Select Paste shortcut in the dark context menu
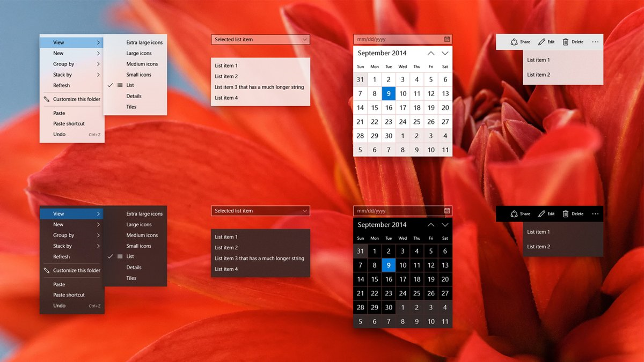This screenshot has height=362, width=644. pyautogui.click(x=69, y=294)
